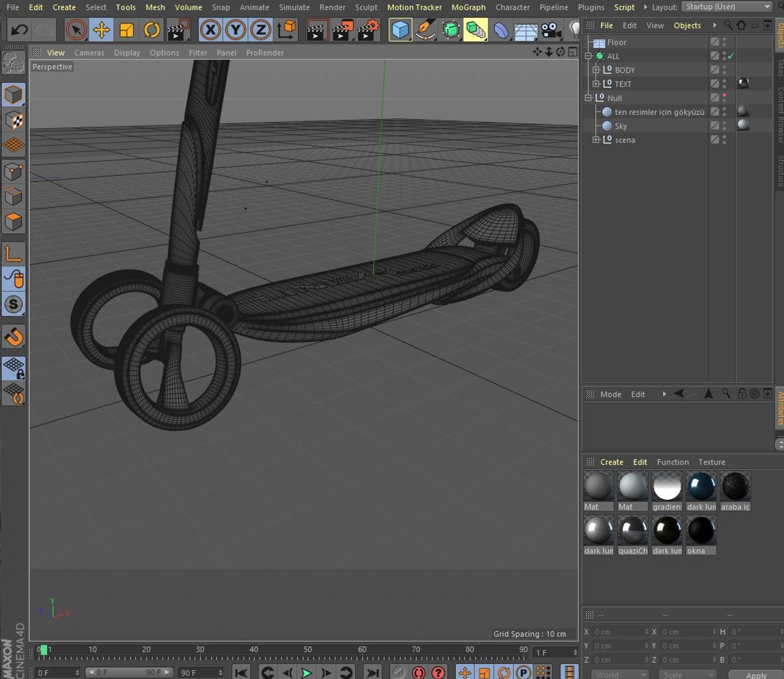Toggle X axis lock
Image resolution: width=784 pixels, height=679 pixels.
coord(210,30)
